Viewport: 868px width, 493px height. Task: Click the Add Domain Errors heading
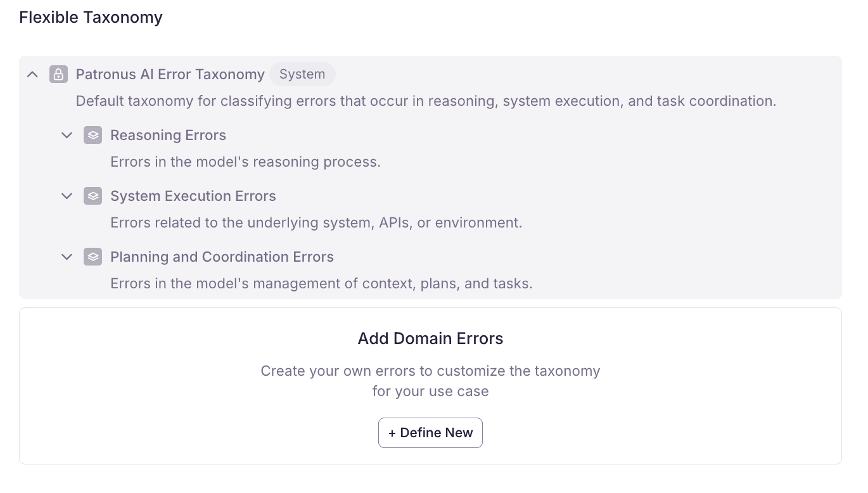point(430,338)
